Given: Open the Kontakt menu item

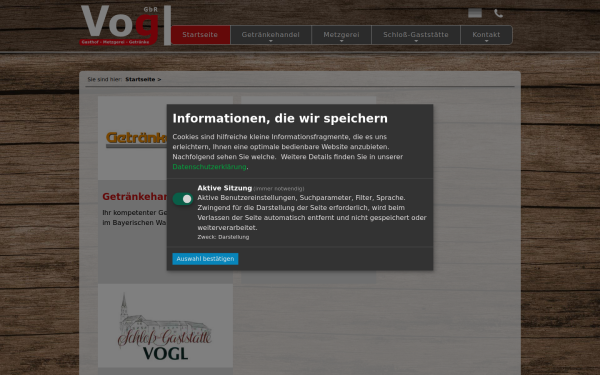Looking at the screenshot, I should pyautogui.click(x=486, y=35).
